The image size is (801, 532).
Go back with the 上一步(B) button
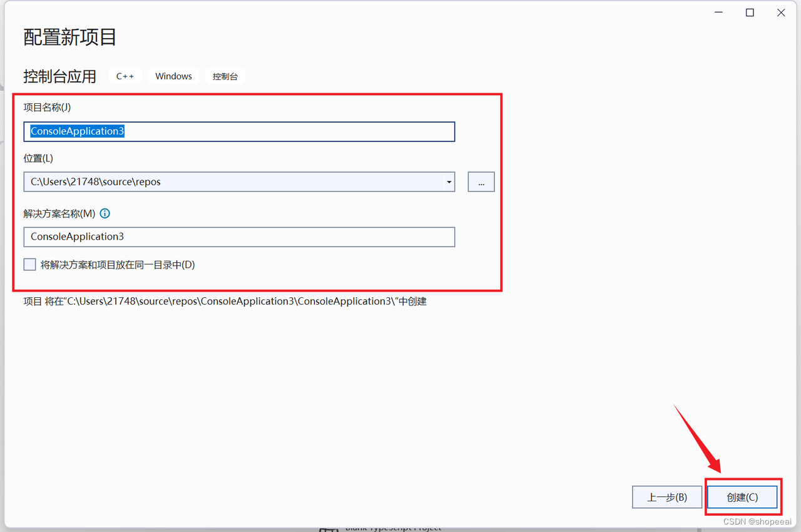[x=667, y=498]
